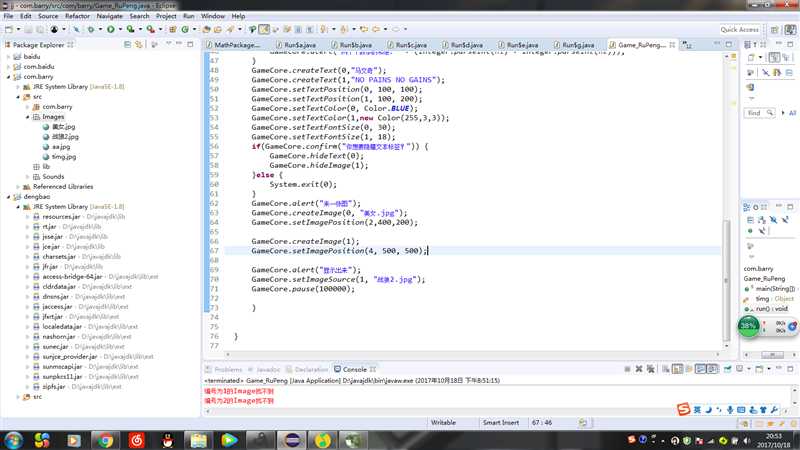Expand the baidu project node
Screen dimensions: 800x450
coord(9,58)
